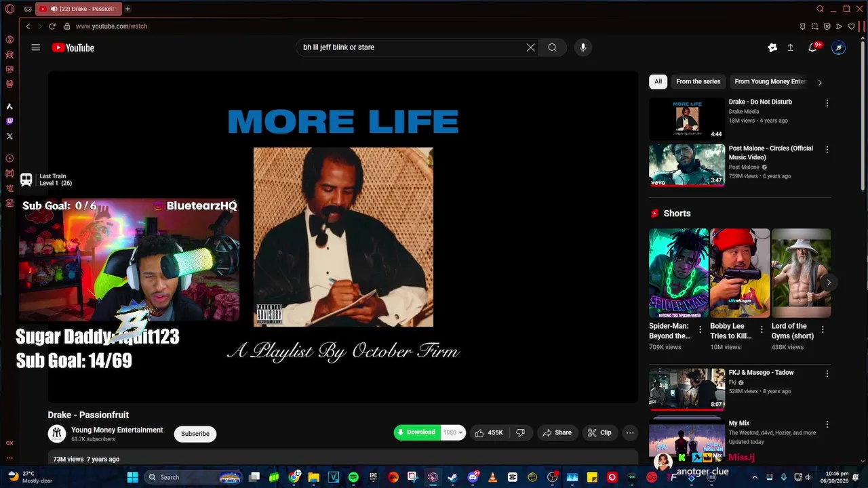Open the account avatar menu
This screenshot has height=488, width=868.
coord(839,47)
